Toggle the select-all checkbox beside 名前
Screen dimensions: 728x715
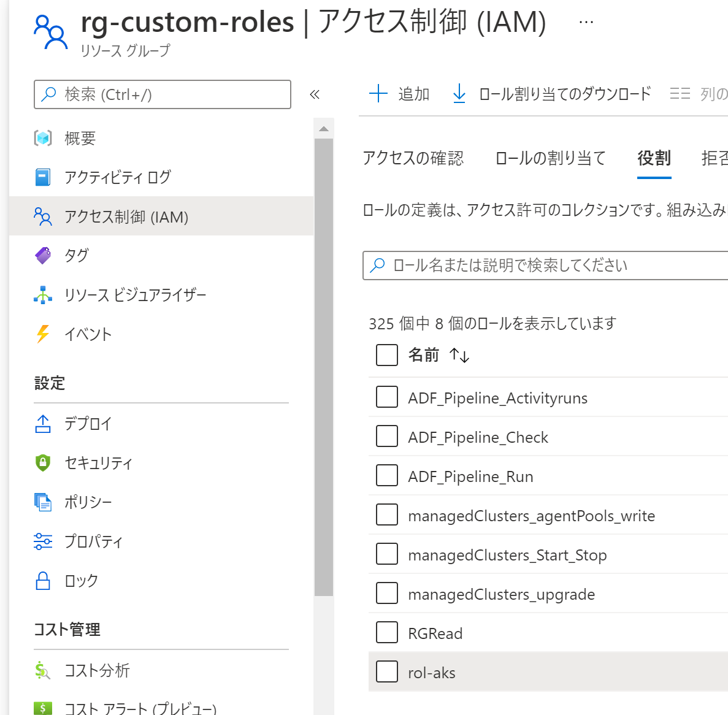[x=387, y=354]
